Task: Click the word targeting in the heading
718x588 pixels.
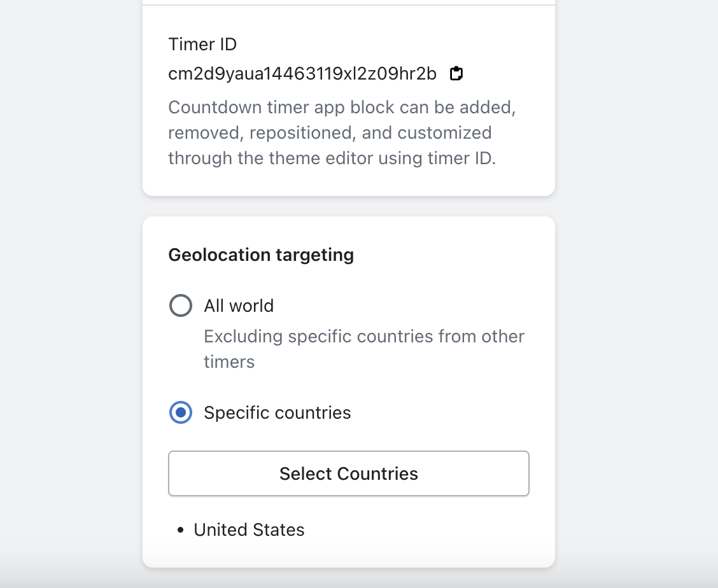Action: (315, 255)
